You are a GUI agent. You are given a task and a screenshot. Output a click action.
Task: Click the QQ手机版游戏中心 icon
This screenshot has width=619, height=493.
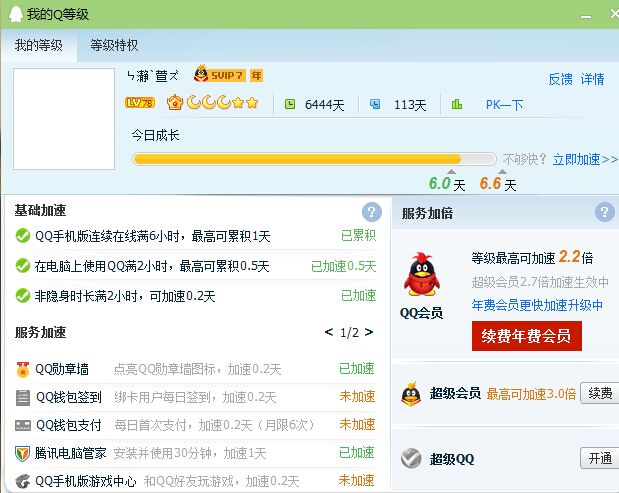pos(23,482)
